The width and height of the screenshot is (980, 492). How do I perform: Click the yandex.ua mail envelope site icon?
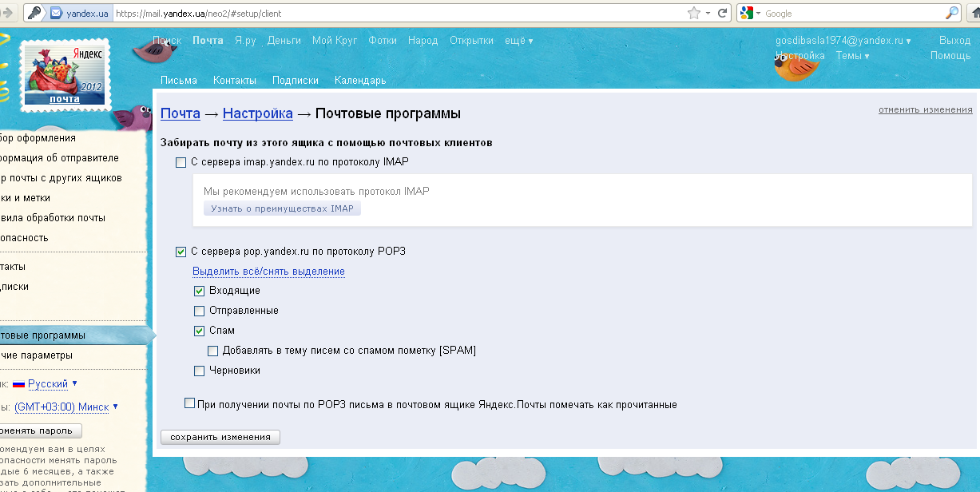(56, 14)
